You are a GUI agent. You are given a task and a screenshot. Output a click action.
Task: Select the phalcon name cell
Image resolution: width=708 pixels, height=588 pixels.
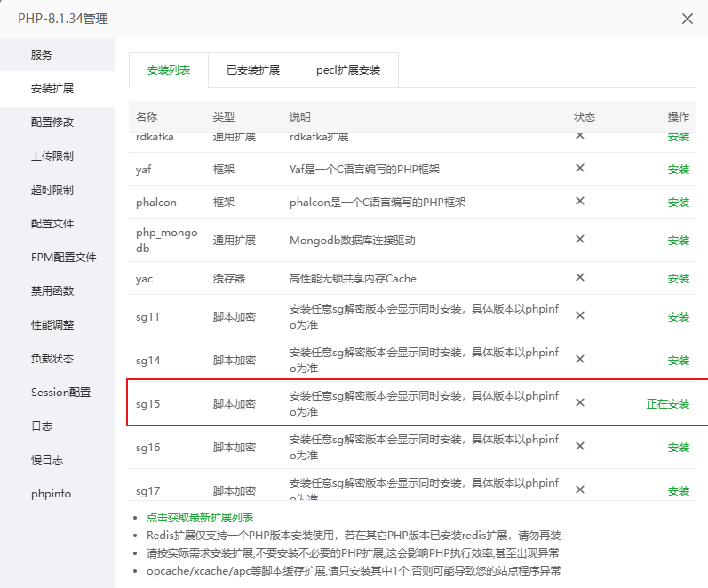[156, 203]
